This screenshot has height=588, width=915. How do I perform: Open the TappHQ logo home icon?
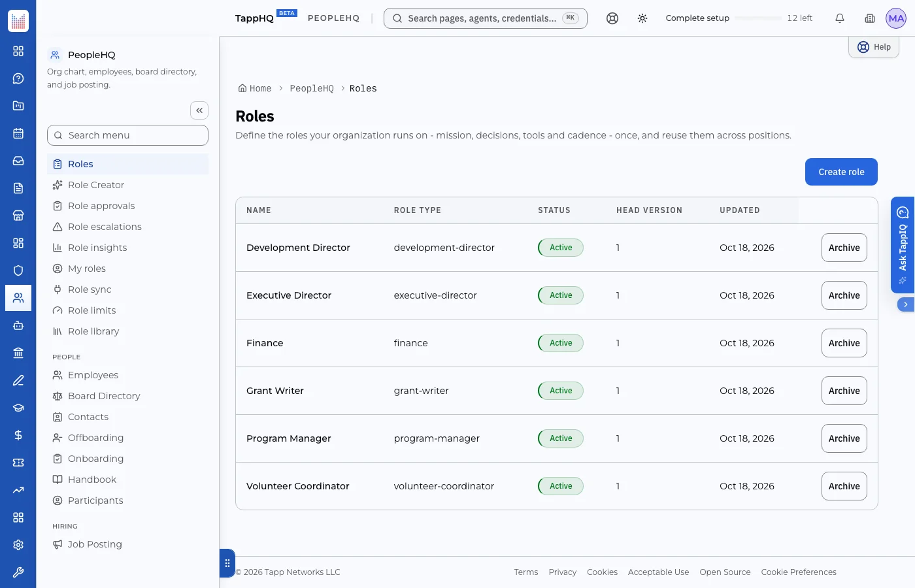[x=18, y=21]
